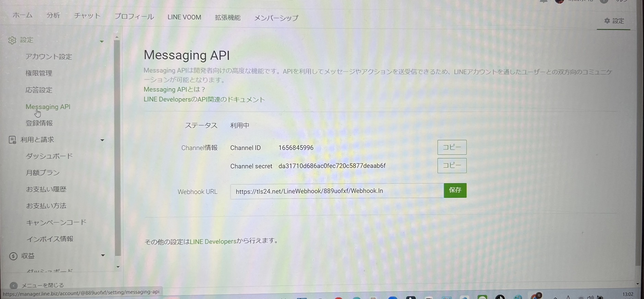The image size is (644, 299).
Task: Click the Channel secret value text
Action: pyautogui.click(x=332, y=166)
